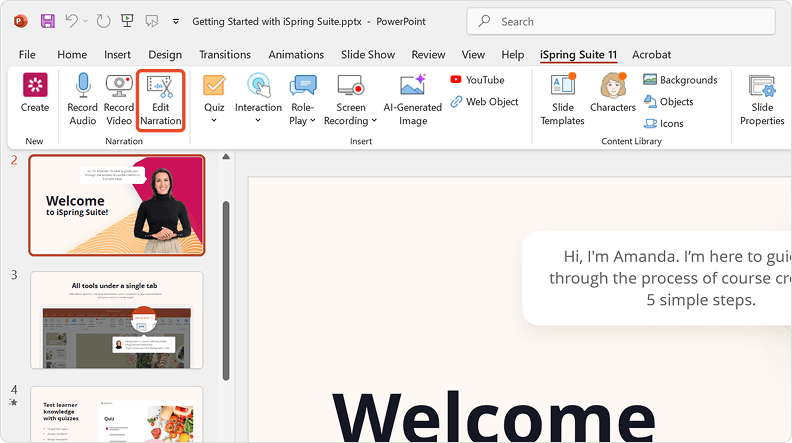Screen dimensions: 792x443
Task: Open Customize Quick Access Toolbar dropdown
Action: point(176,22)
